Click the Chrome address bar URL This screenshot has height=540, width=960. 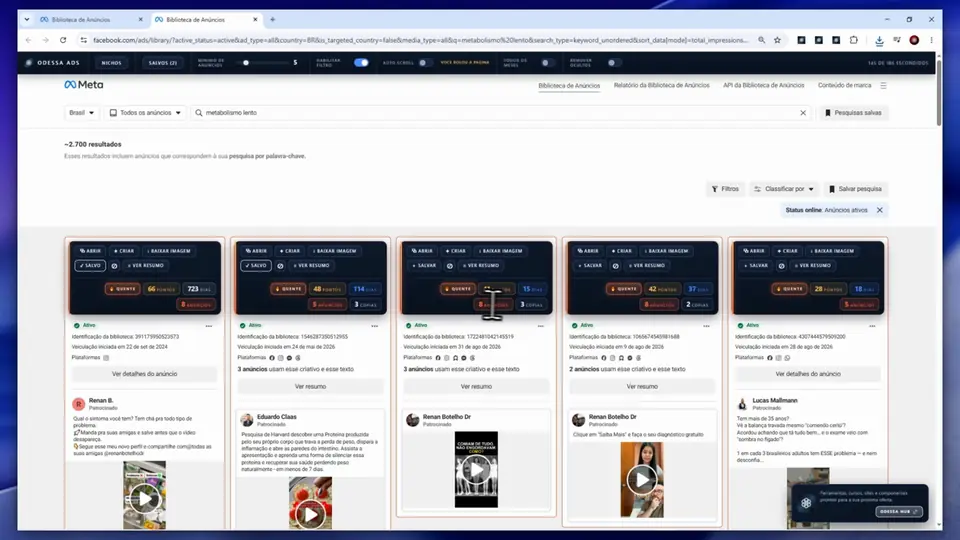tap(420, 40)
